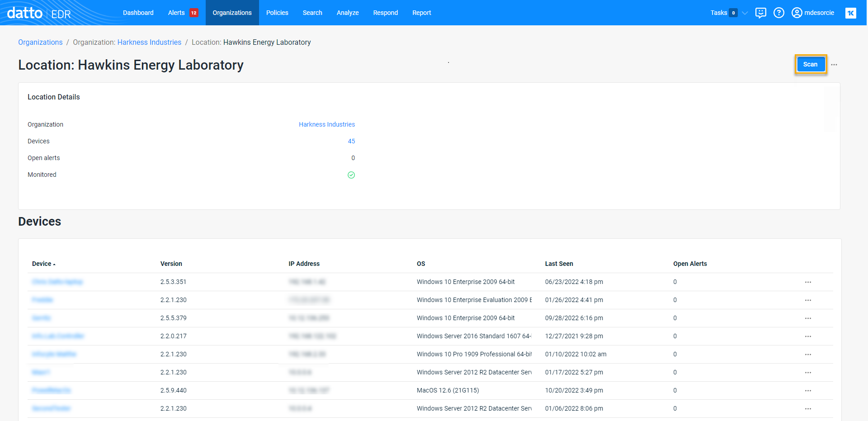Open the Dashboard tab
The height and width of the screenshot is (421, 868).
(138, 13)
